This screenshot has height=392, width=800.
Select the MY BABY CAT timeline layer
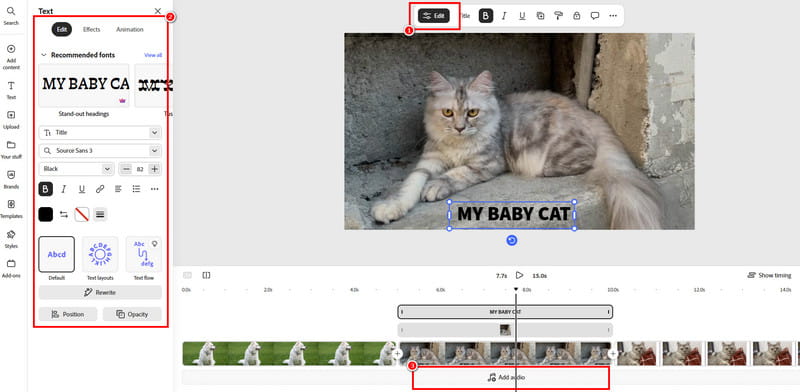505,311
